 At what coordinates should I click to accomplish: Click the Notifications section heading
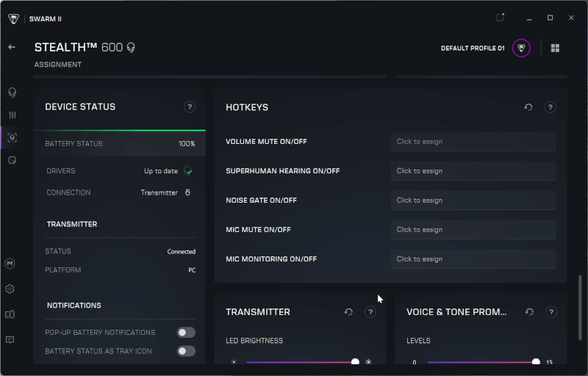pyautogui.click(x=74, y=305)
